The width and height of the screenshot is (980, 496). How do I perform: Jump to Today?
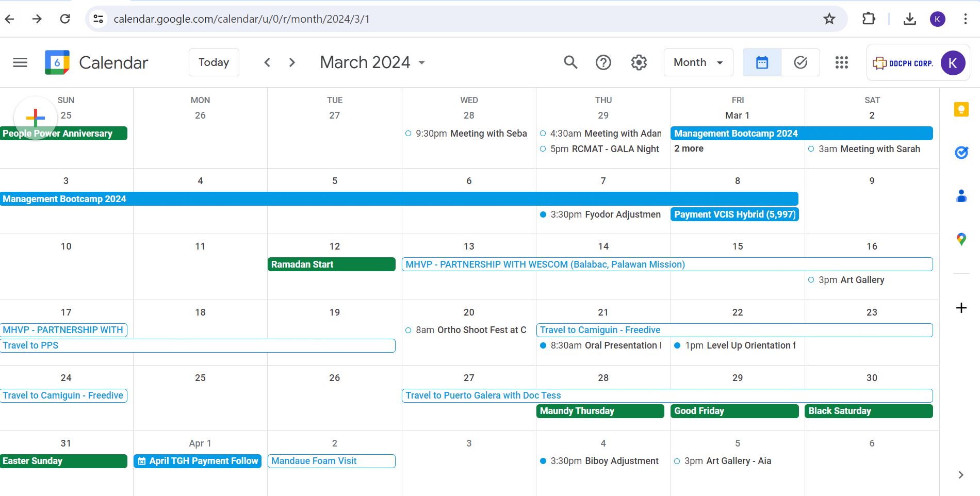point(214,62)
